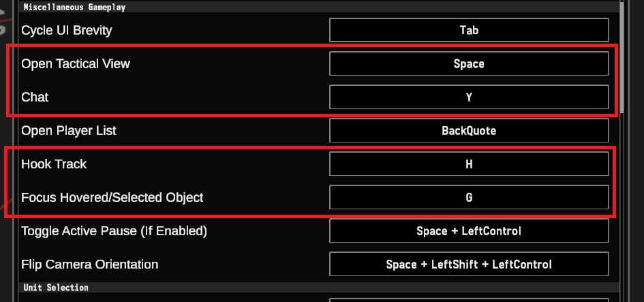Click the Chat setting label
The height and width of the screenshot is (302, 644).
(35, 97)
